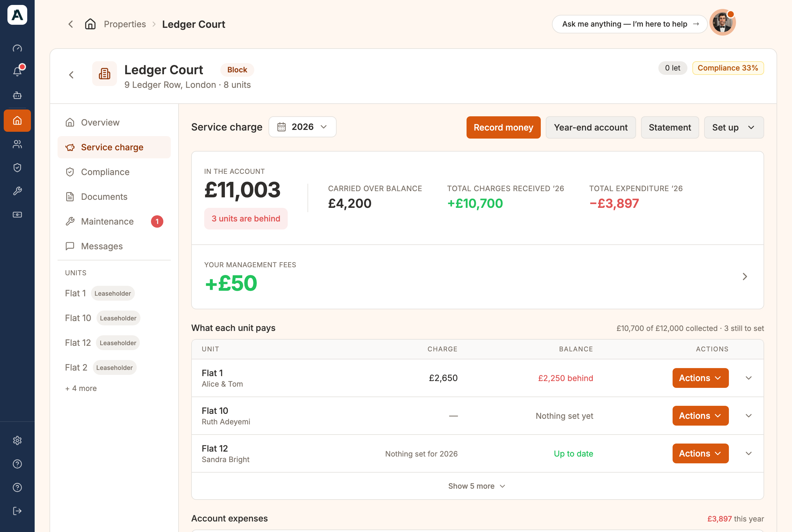Open the user profile avatar

pyautogui.click(x=722, y=22)
